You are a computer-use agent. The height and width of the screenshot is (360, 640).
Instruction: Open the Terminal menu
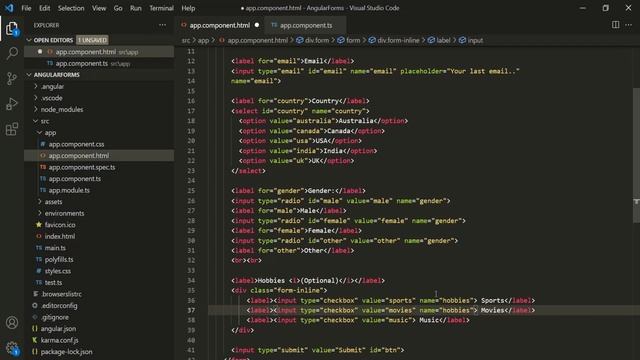click(x=161, y=8)
